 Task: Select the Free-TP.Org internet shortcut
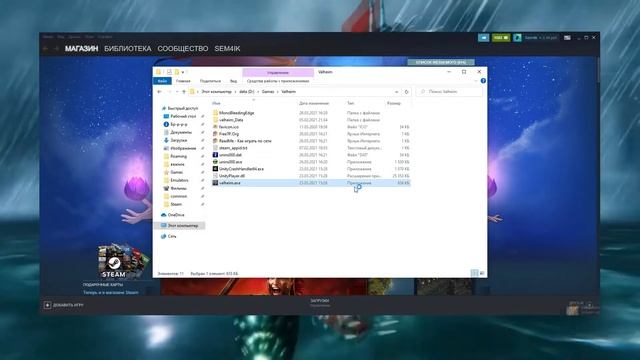(229, 134)
